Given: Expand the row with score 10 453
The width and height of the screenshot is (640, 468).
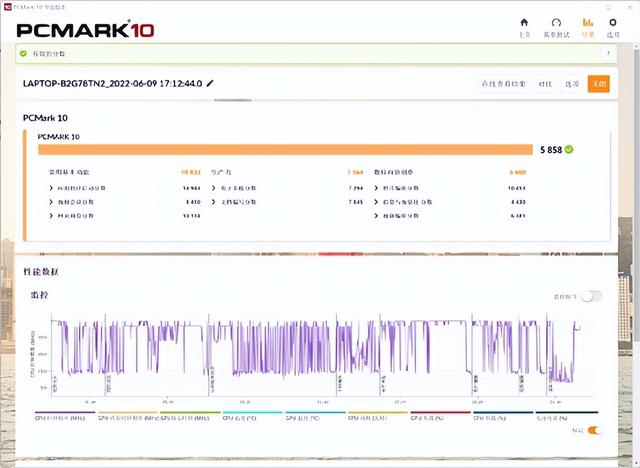Looking at the screenshot, I should pyautogui.click(x=450, y=188).
